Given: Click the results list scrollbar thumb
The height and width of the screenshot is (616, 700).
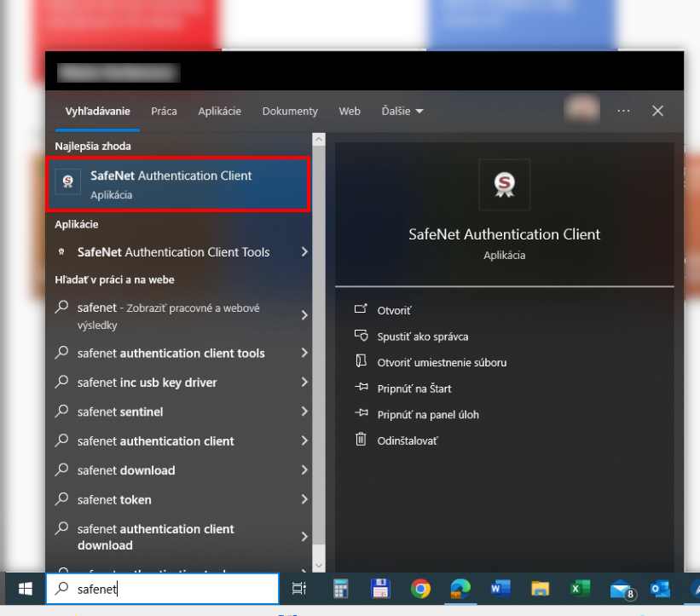Looking at the screenshot, I should (x=319, y=345).
